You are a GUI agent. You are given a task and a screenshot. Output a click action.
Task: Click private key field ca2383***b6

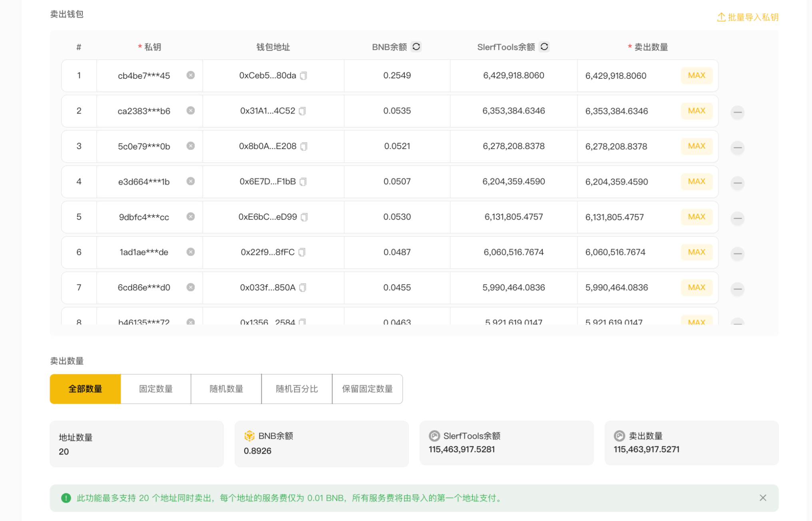pyautogui.click(x=144, y=111)
